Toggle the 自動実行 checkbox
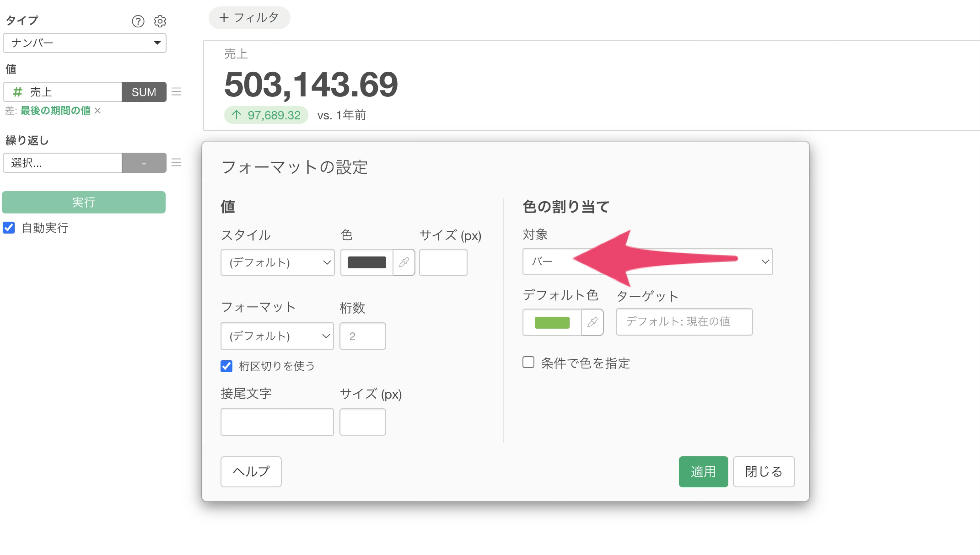The width and height of the screenshot is (980, 555). [x=9, y=228]
